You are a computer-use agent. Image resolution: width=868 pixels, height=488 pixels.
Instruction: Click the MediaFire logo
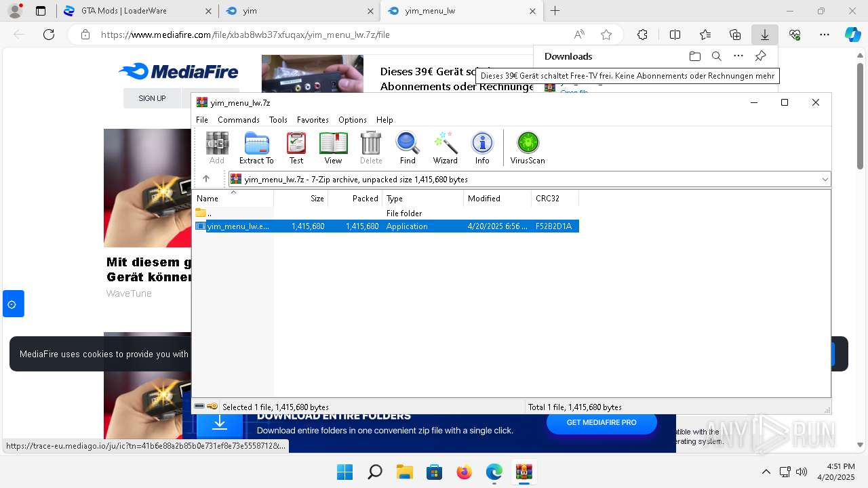pyautogui.click(x=178, y=71)
